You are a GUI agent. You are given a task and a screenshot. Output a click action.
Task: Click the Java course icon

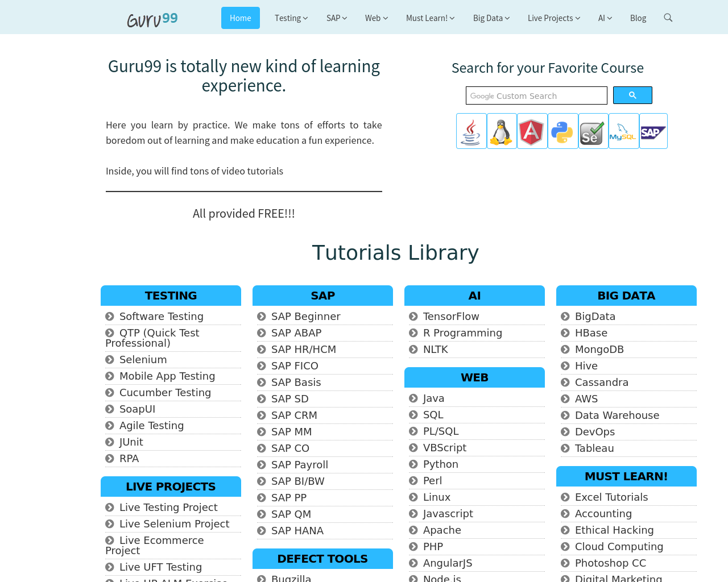(x=471, y=131)
